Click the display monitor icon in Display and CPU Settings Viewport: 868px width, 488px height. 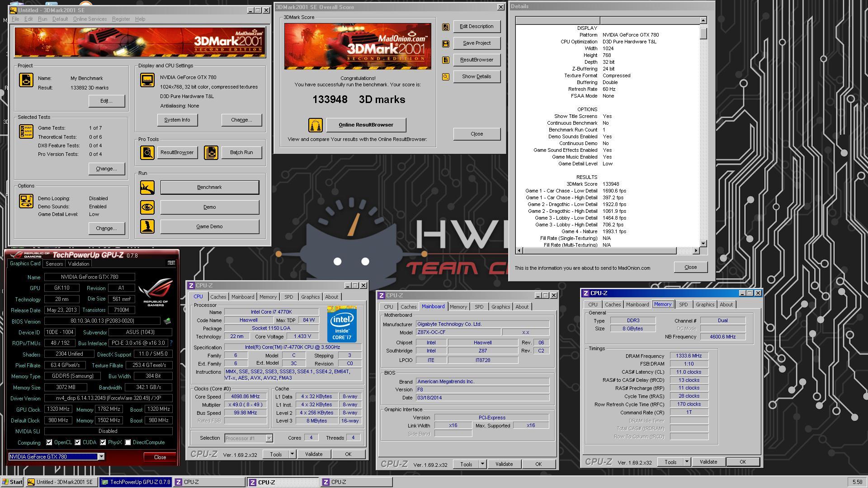147,80
